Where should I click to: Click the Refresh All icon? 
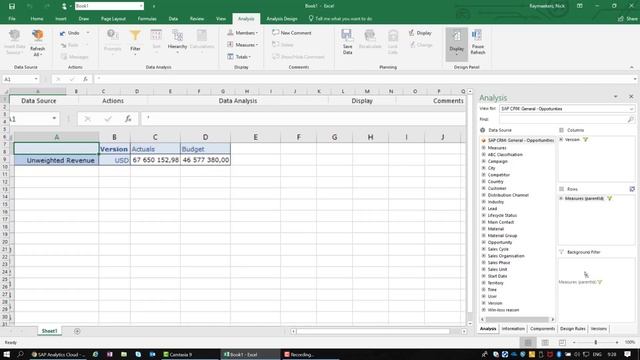pos(38,36)
